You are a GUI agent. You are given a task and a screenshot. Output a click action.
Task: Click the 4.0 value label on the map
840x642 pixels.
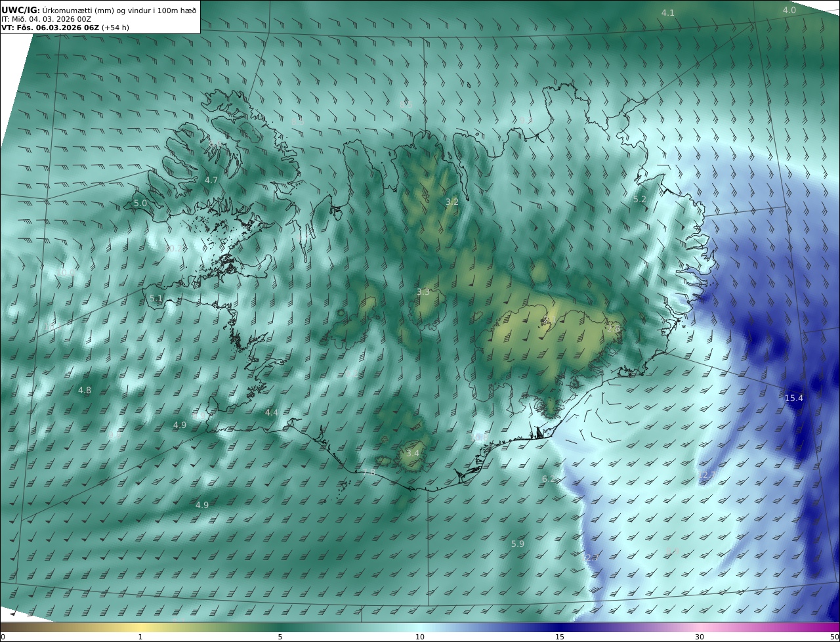(x=789, y=10)
